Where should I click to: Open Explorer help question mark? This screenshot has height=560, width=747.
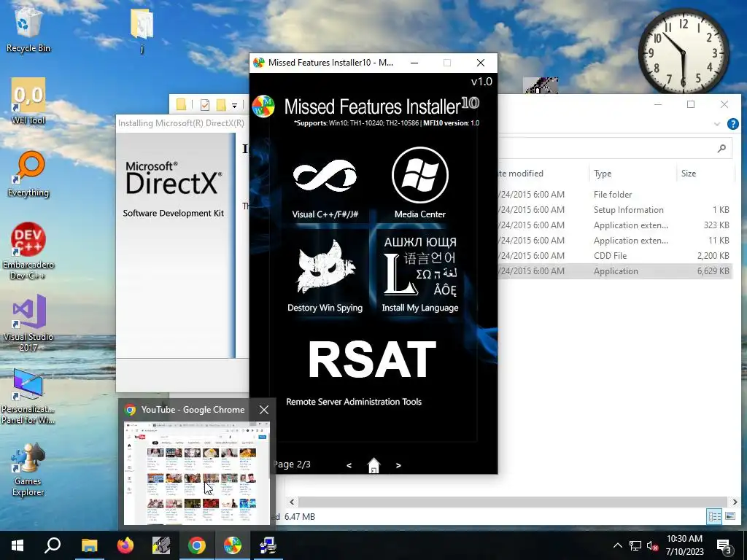coord(732,124)
